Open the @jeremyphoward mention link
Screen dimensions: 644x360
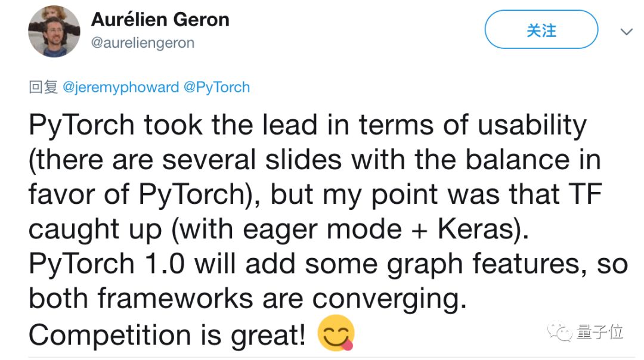click(120, 87)
